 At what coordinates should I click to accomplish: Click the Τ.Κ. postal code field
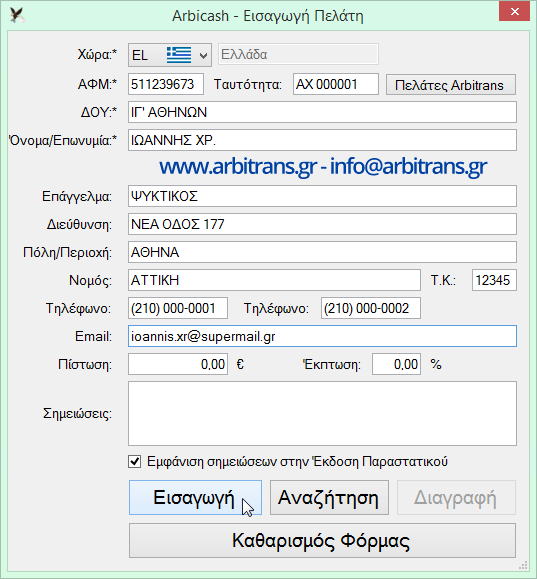pos(494,280)
